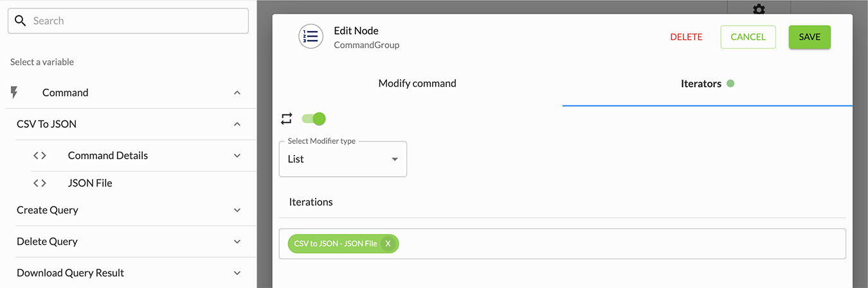Click the search magnifier icon
The image size is (868, 288).
[x=20, y=21]
